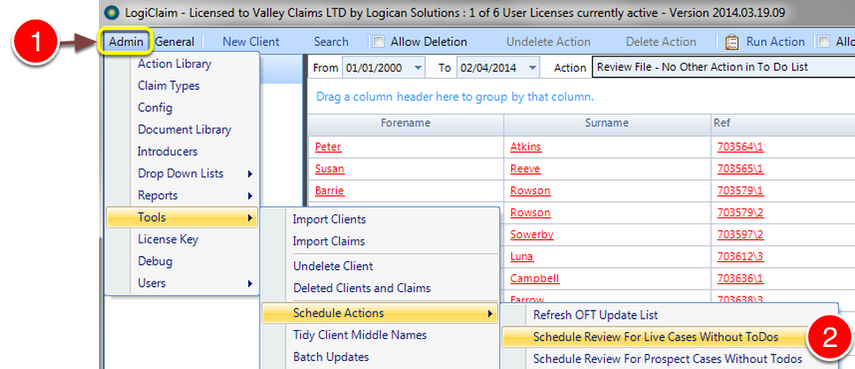Image resolution: width=855 pixels, height=369 pixels.
Task: Sort by Surname column header
Action: click(x=607, y=123)
